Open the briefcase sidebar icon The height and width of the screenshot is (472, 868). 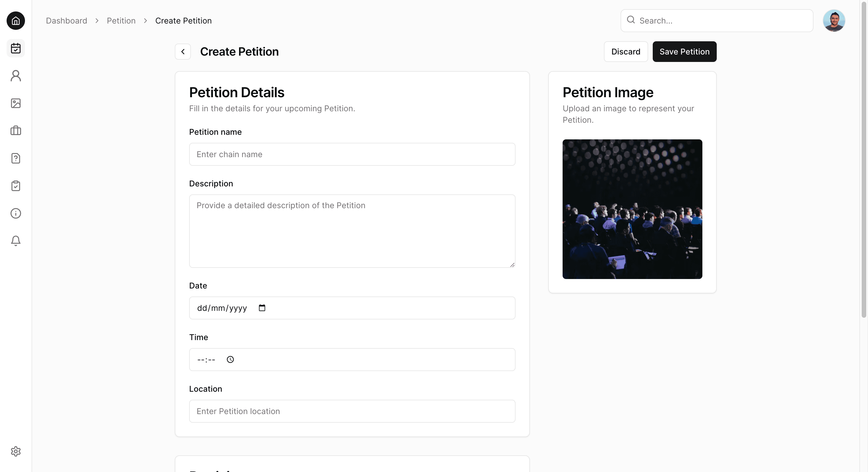coord(16,131)
